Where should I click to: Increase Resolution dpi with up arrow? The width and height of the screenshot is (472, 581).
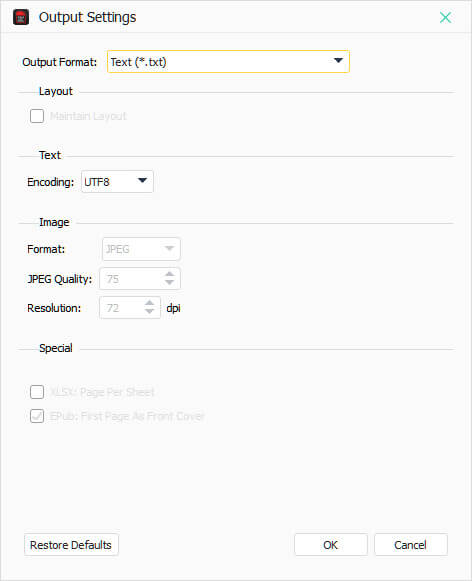click(149, 303)
